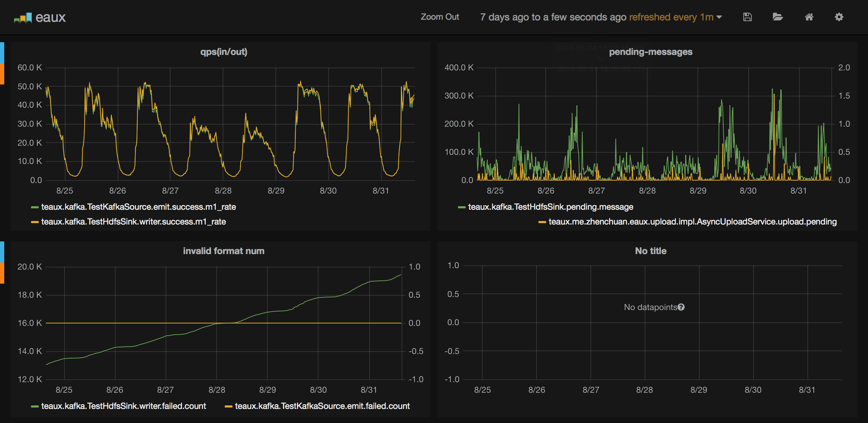Viewport: 868px width, 423px height.
Task: Click yellow swatch for upload.pending series
Action: [x=542, y=222]
